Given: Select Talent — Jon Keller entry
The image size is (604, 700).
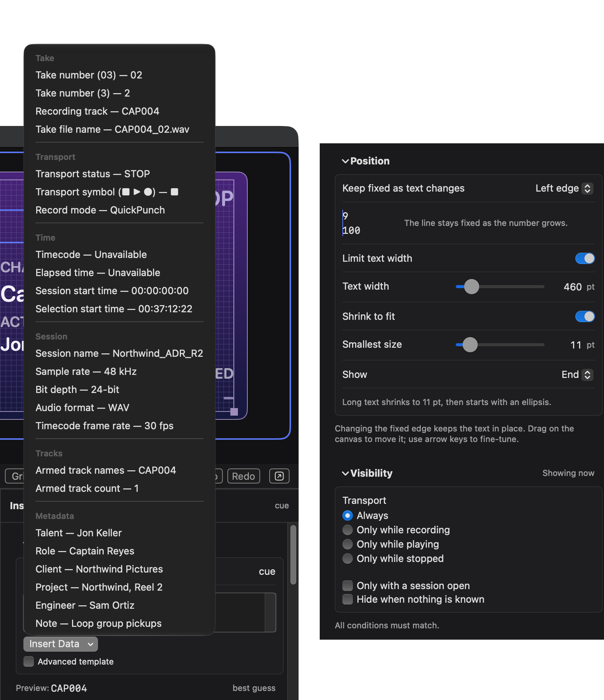Looking at the screenshot, I should pos(120,533).
